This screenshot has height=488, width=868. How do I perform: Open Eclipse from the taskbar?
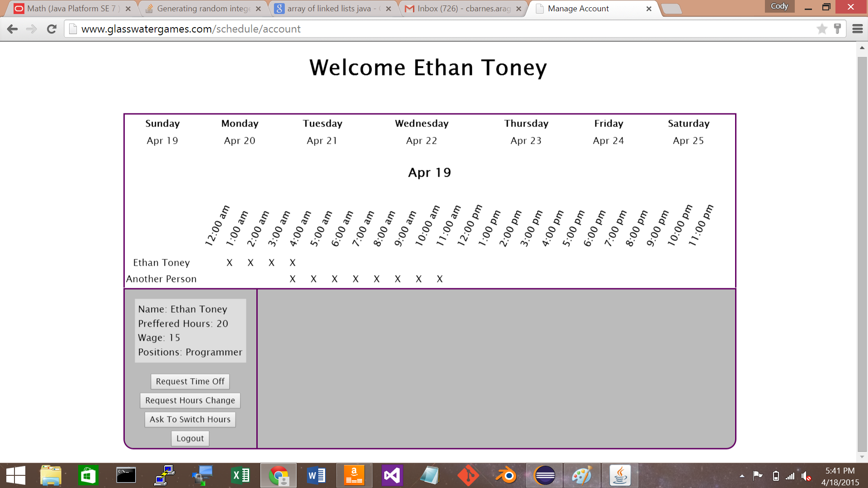click(x=544, y=475)
